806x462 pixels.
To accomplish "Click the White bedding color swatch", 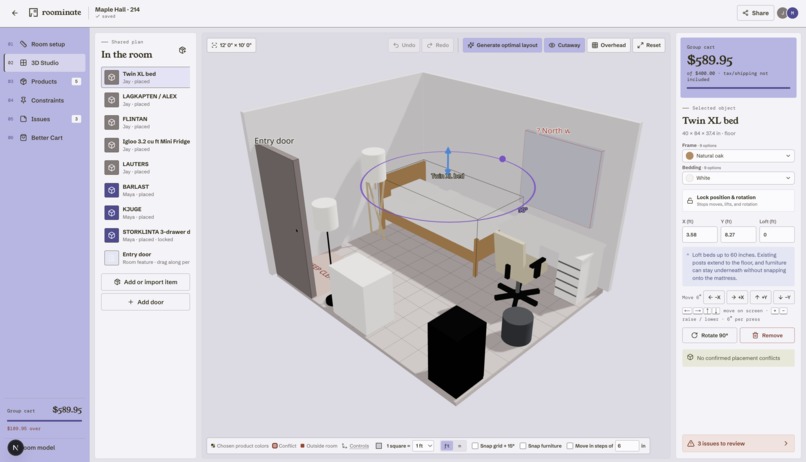I will [x=690, y=178].
